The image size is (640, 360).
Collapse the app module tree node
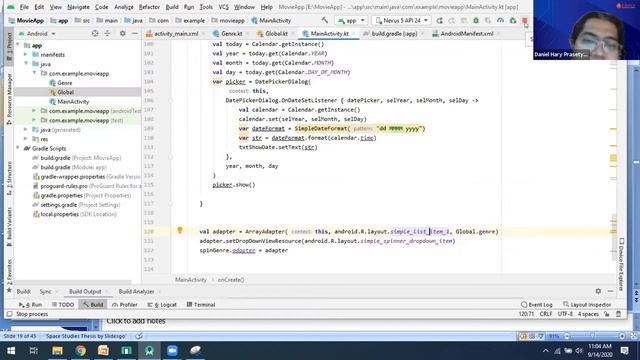tap(18, 45)
